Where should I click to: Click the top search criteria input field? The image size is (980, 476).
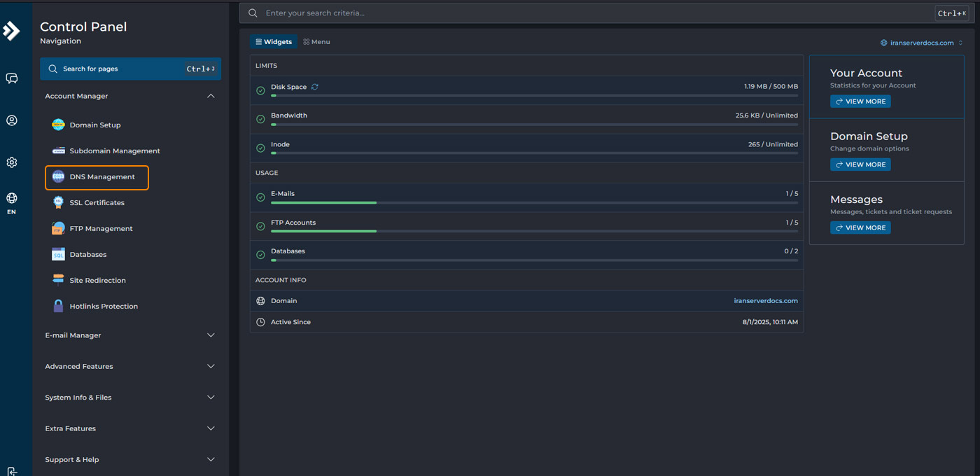click(595, 13)
